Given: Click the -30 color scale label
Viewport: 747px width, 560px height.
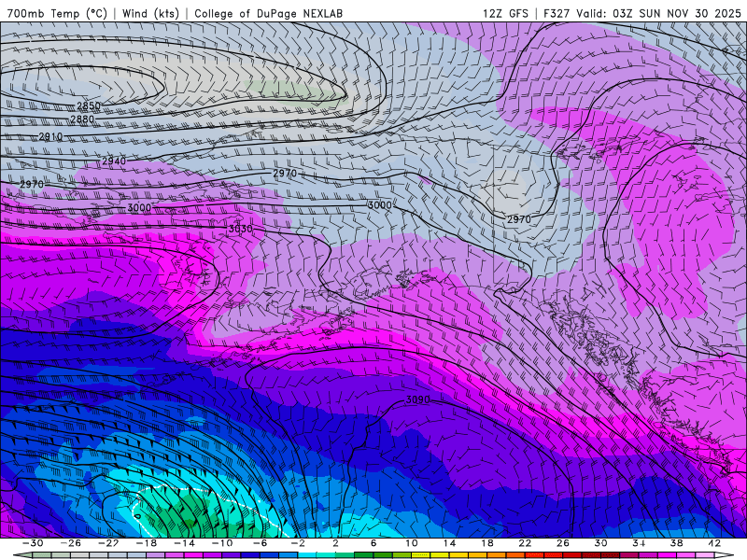Looking at the screenshot, I should [32, 543].
